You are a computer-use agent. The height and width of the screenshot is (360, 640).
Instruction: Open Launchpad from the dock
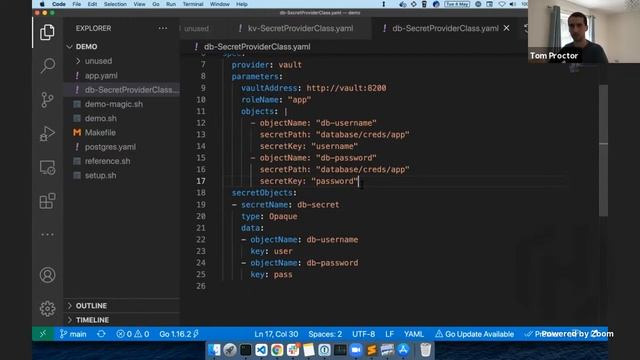click(230, 350)
